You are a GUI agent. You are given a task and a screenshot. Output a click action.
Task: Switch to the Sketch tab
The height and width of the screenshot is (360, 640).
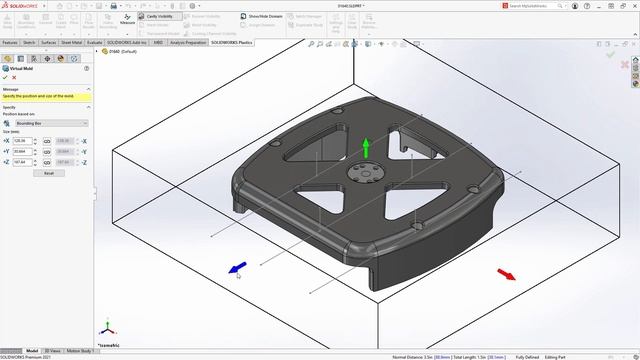click(29, 42)
